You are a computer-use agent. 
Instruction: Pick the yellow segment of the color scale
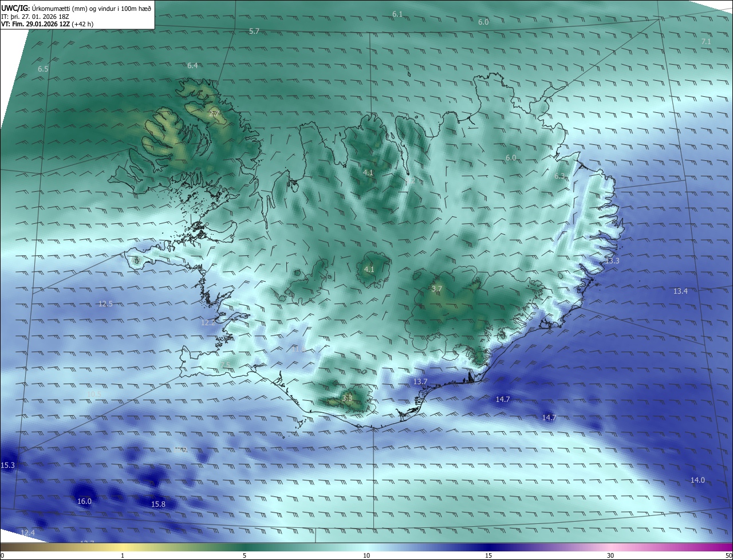123,547
